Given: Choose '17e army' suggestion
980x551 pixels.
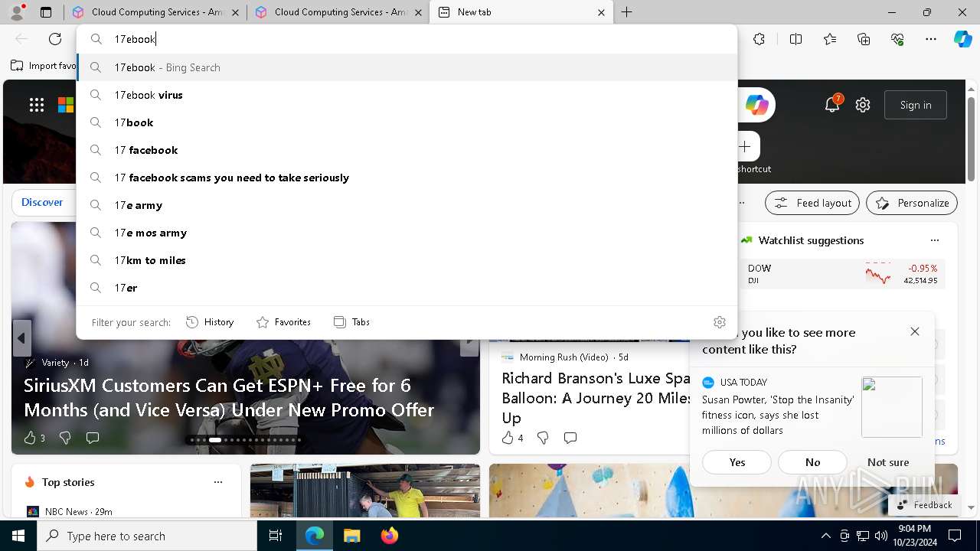Looking at the screenshot, I should (407, 205).
